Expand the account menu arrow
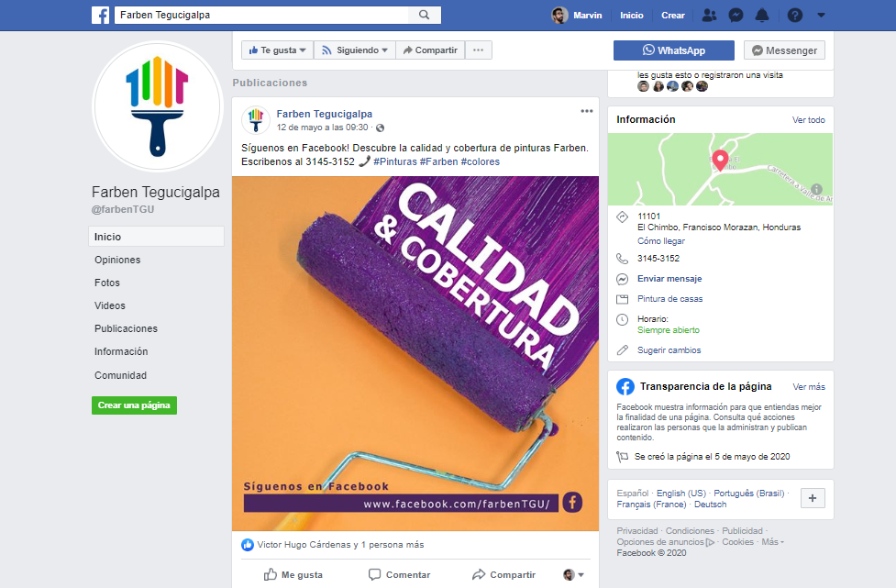The width and height of the screenshot is (896, 588). tap(821, 16)
